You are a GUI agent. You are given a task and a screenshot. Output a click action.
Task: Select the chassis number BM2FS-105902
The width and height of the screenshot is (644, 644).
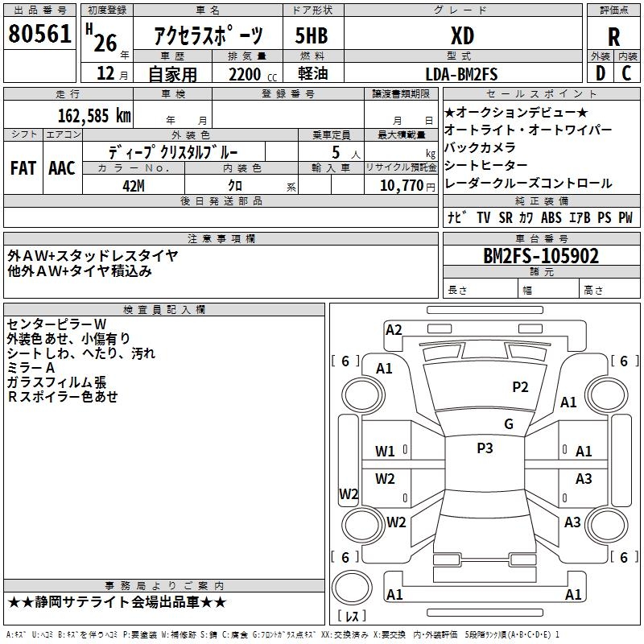[x=540, y=256]
